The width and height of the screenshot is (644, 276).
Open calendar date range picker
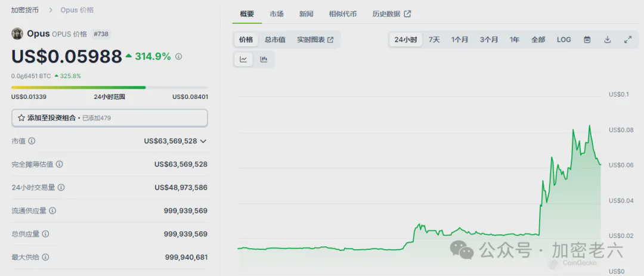[x=587, y=40]
